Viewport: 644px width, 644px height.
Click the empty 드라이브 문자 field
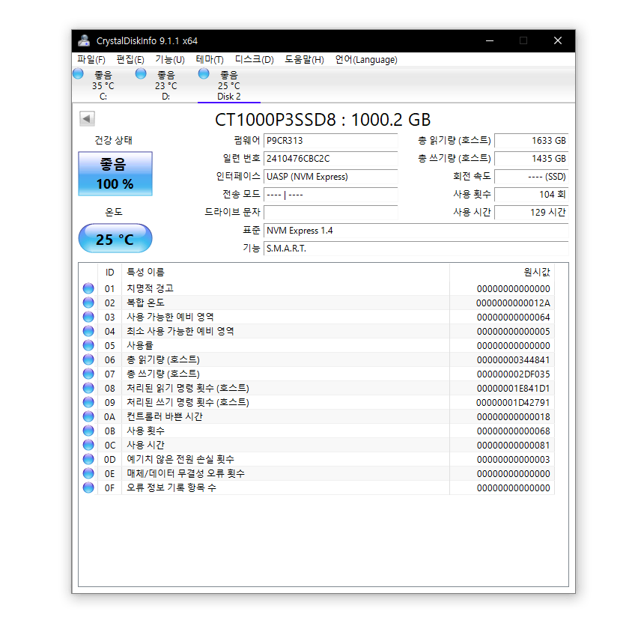click(x=331, y=213)
